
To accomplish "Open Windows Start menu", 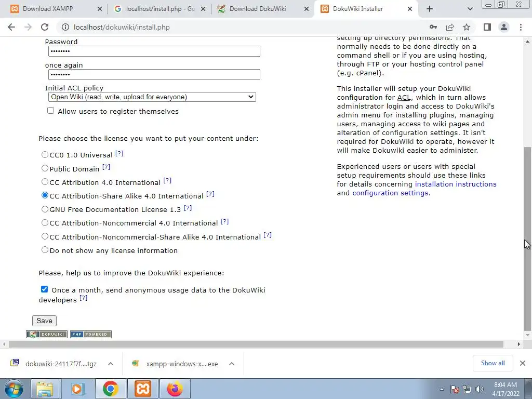I will pos(14,389).
